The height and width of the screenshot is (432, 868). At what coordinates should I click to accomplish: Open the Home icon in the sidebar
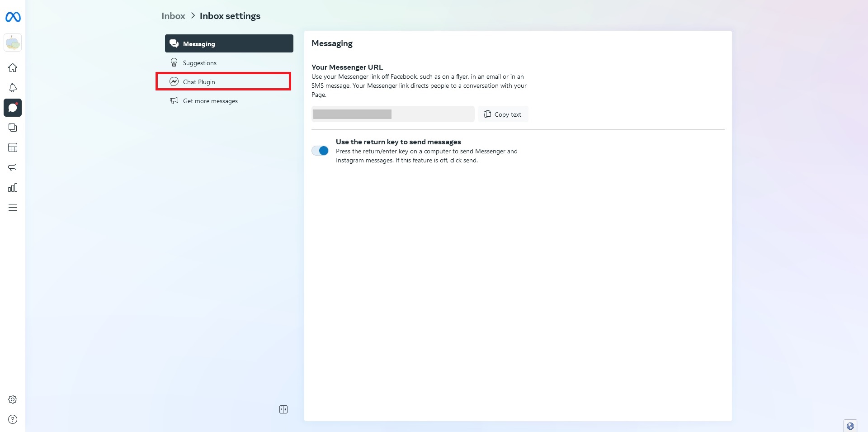(x=13, y=67)
